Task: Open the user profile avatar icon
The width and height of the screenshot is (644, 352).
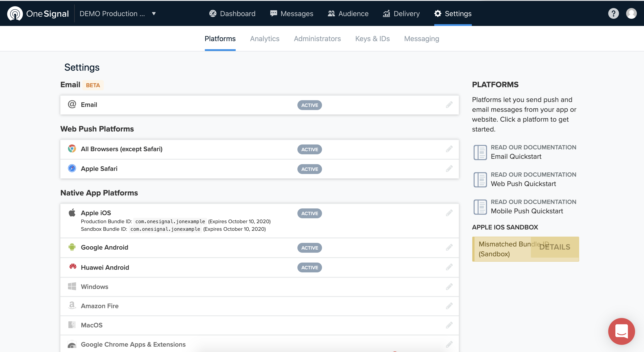Action: [x=631, y=13]
